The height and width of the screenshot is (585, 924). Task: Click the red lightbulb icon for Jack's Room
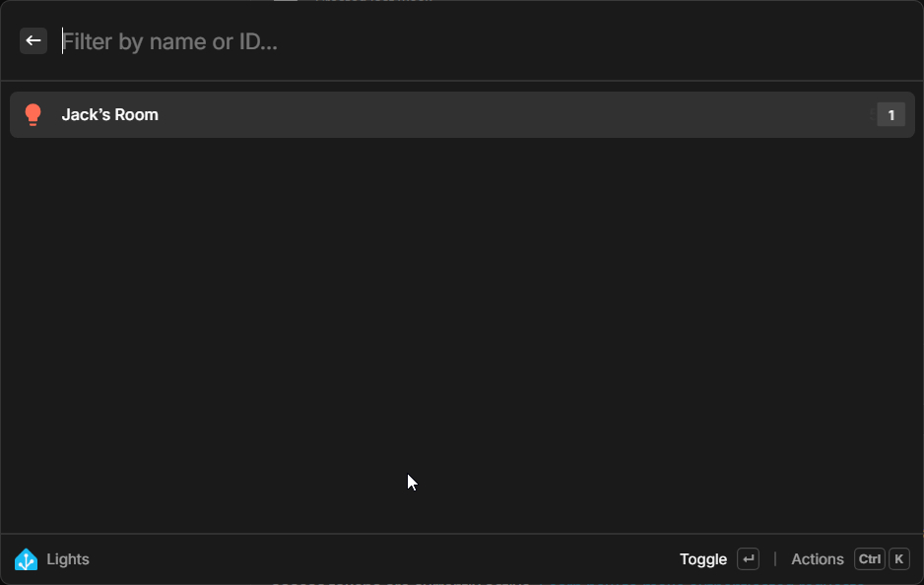point(33,115)
